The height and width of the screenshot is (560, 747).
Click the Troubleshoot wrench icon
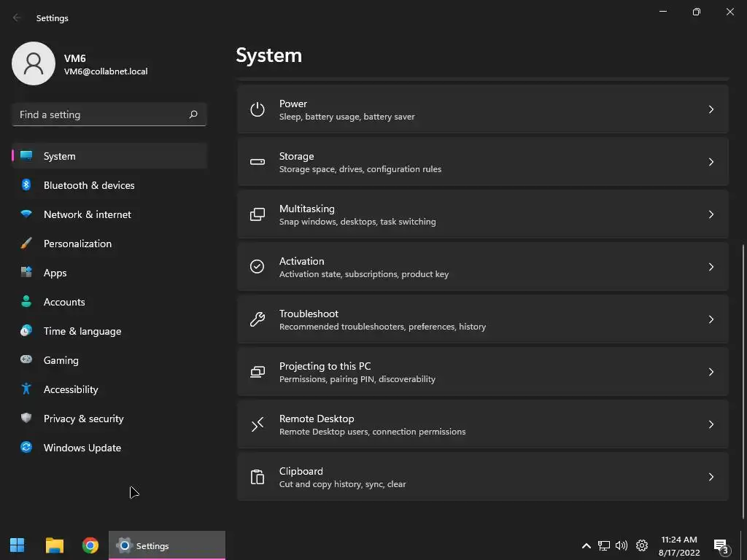[258, 319]
